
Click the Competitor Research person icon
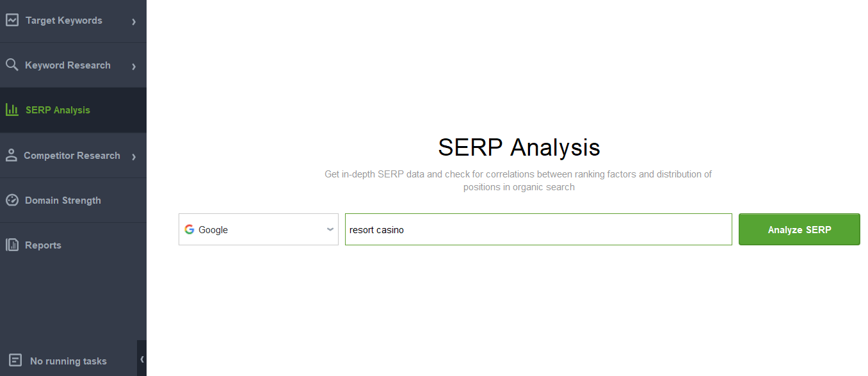pos(11,155)
